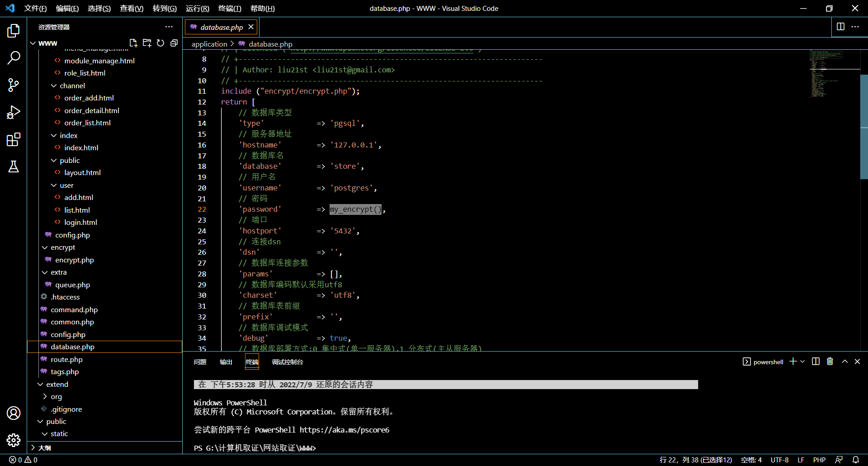Viewport: 868px width, 466px height.
Task: Open the Testing flask view
Action: pos(14,166)
